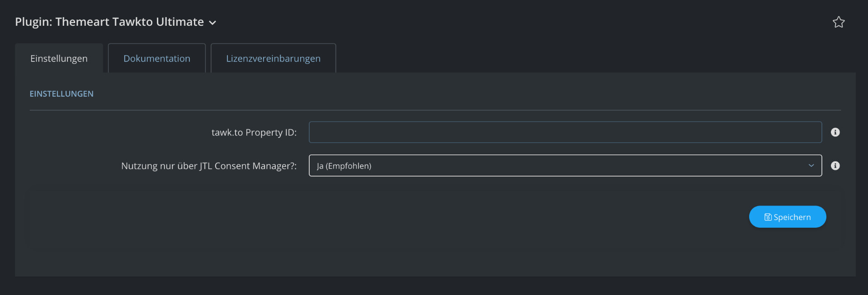Click the Lizenzvereinbarungen link text
This screenshot has width=868, height=295.
[x=273, y=58]
